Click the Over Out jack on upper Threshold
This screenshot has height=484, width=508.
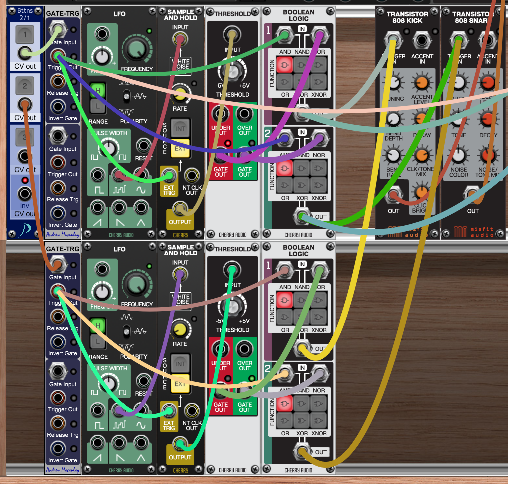coord(244,114)
